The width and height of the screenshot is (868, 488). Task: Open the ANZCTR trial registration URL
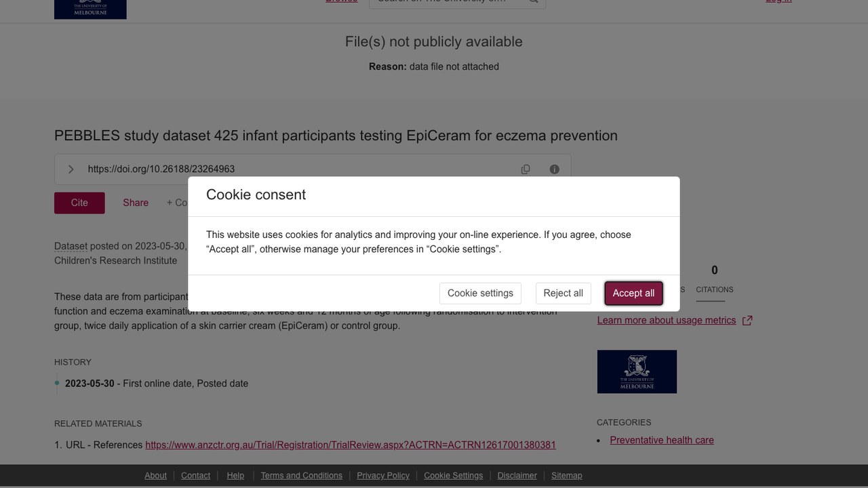click(x=351, y=445)
